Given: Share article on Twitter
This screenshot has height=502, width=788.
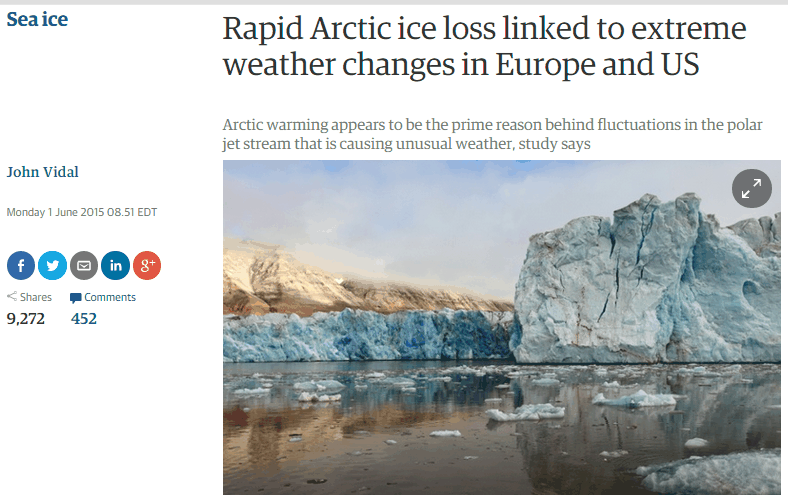Looking at the screenshot, I should [x=52, y=265].
